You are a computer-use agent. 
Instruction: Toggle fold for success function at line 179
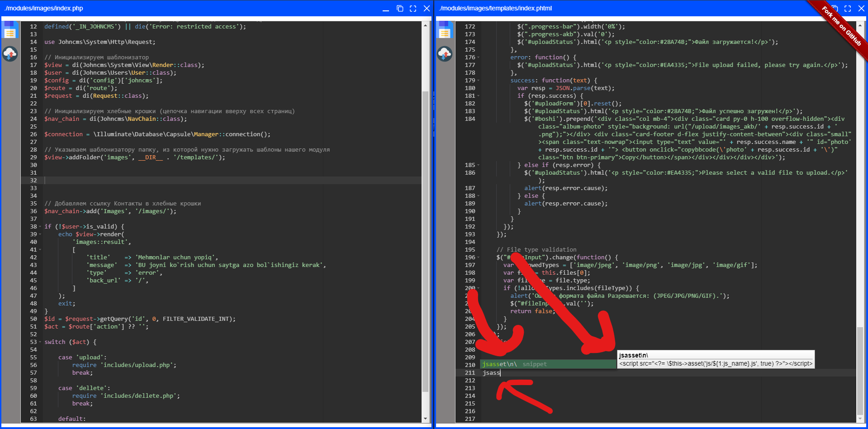coord(479,81)
